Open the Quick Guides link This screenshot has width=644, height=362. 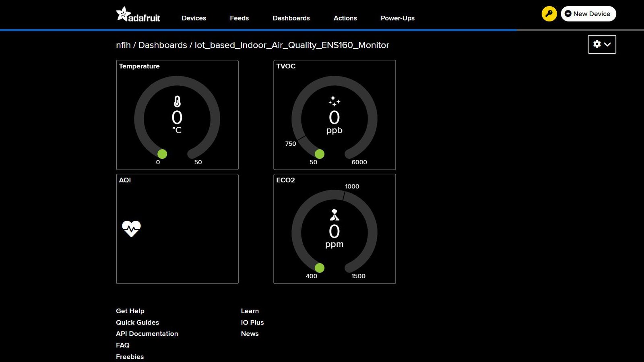[x=137, y=323]
